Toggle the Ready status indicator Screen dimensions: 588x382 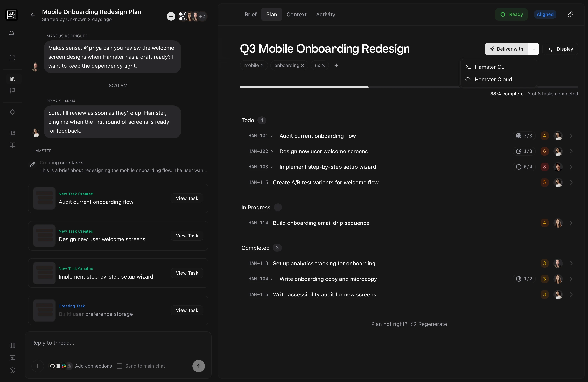[x=511, y=14]
